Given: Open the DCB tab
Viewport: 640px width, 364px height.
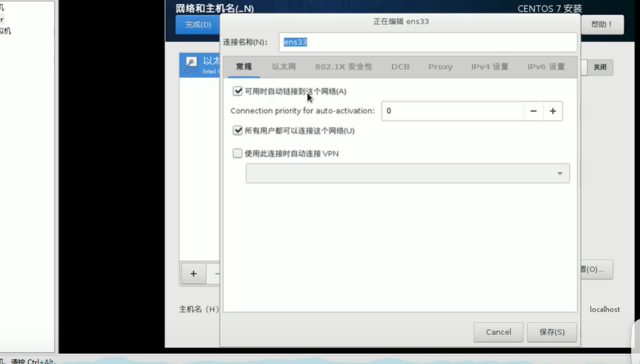Looking at the screenshot, I should click(x=400, y=67).
